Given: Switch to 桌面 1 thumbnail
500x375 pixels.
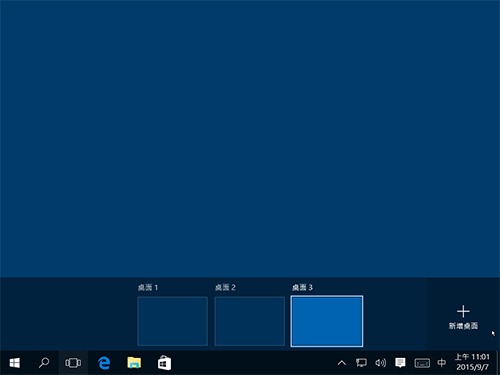Looking at the screenshot, I should tap(173, 321).
